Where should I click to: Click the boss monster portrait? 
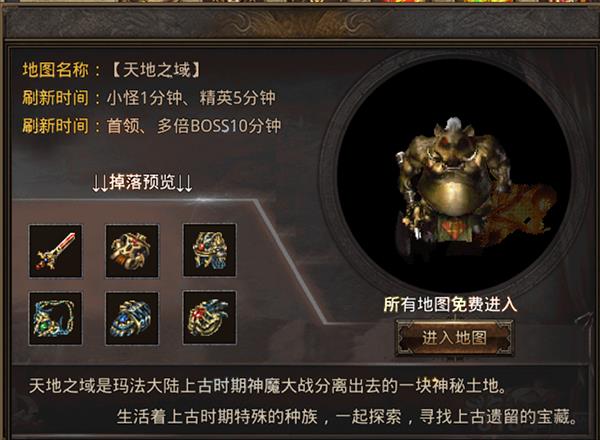click(x=453, y=180)
